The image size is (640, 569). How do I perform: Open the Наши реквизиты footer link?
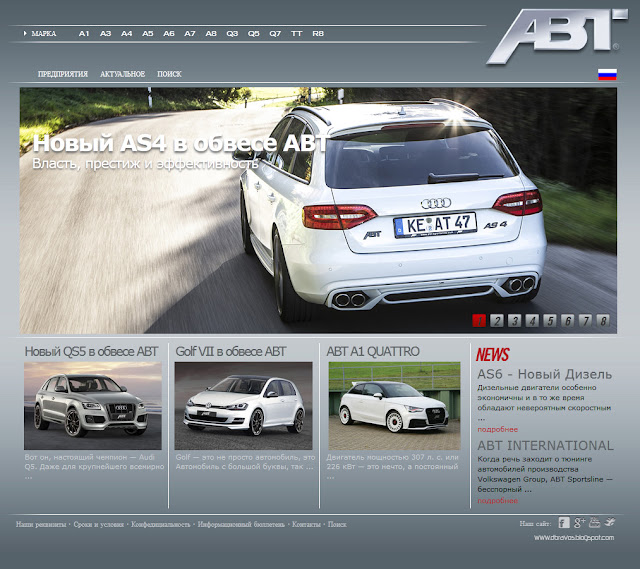click(x=41, y=525)
